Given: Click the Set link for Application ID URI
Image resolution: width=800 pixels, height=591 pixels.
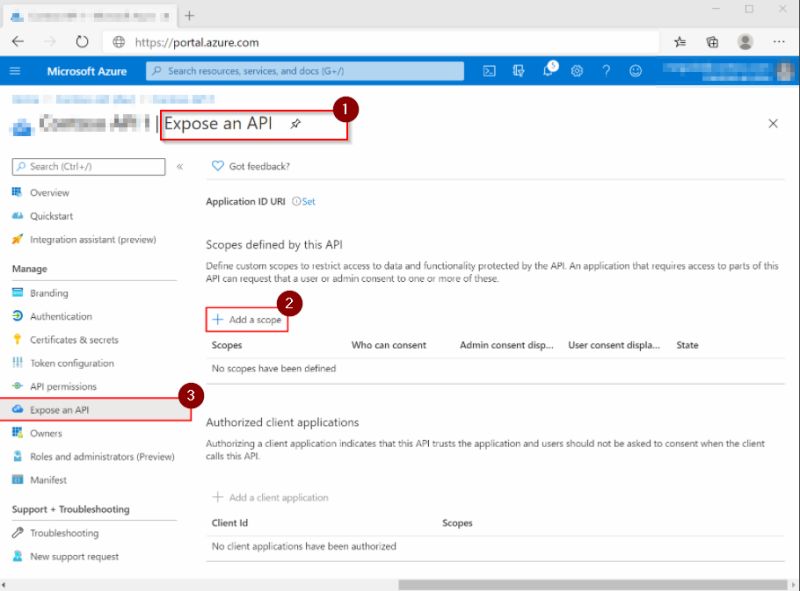Looking at the screenshot, I should (307, 200).
